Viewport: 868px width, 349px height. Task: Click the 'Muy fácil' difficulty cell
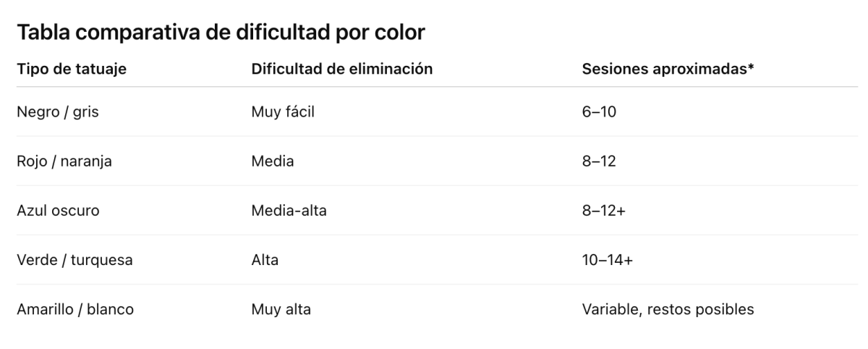pos(283,112)
